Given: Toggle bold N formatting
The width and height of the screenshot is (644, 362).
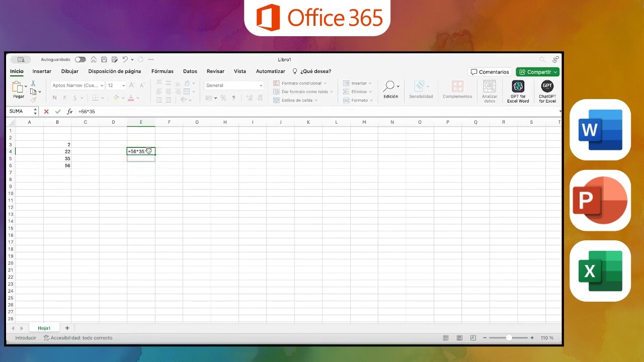Looking at the screenshot, I should pos(54,98).
